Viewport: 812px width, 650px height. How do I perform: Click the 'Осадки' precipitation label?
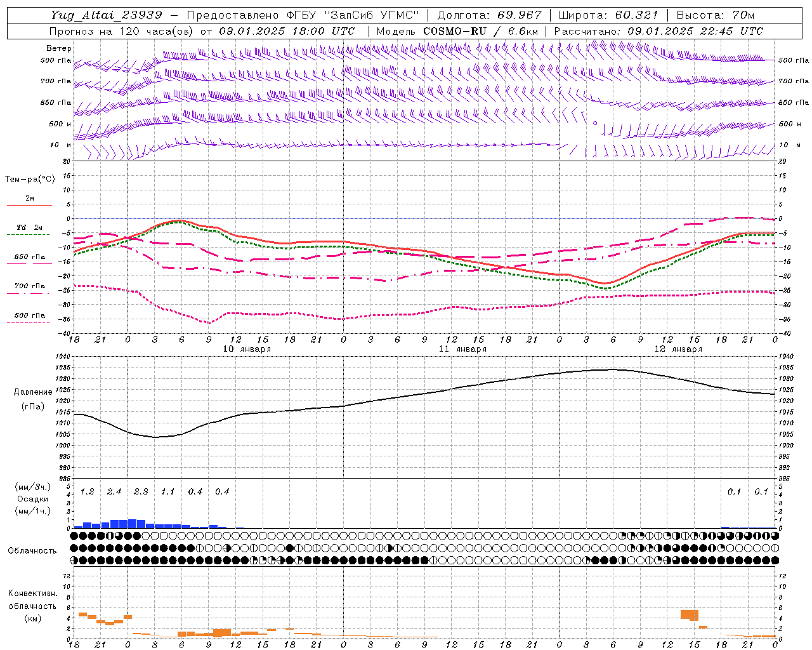(x=33, y=499)
